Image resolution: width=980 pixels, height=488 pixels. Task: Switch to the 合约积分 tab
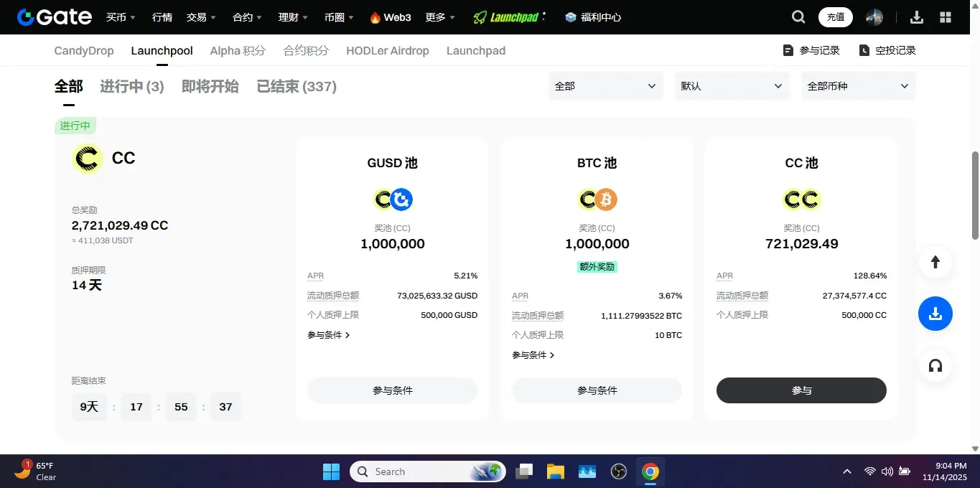[x=306, y=50]
